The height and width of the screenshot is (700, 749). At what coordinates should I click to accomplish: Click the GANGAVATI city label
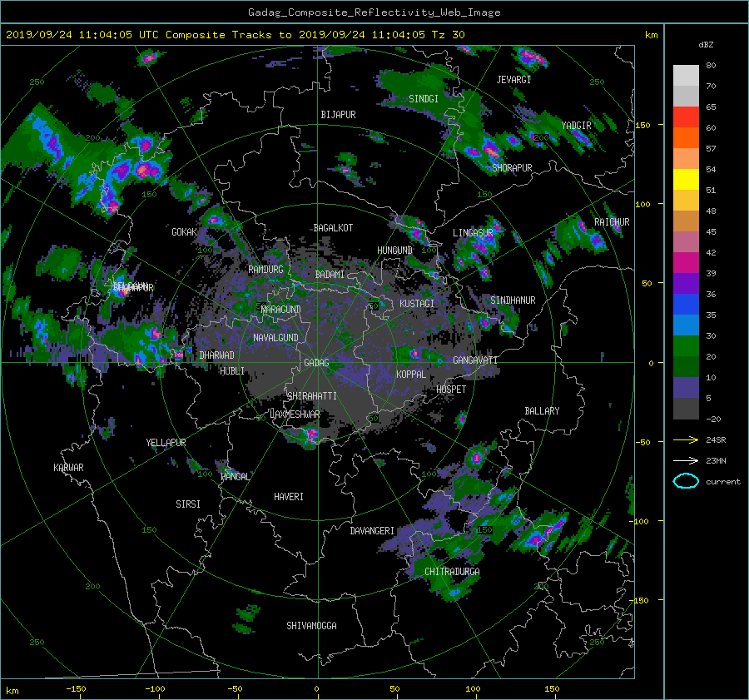coord(475,360)
